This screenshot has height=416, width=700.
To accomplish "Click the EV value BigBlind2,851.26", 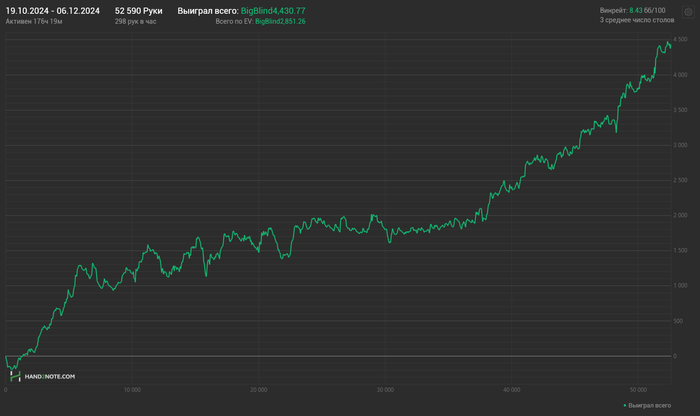I will pyautogui.click(x=280, y=21).
